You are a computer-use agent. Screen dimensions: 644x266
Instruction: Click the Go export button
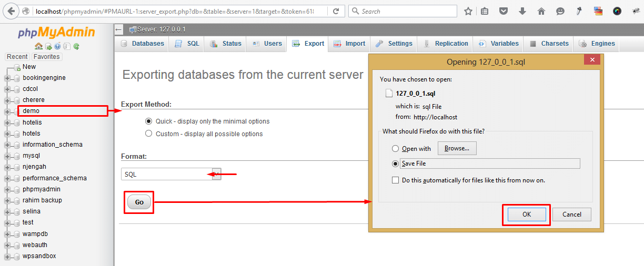click(139, 202)
